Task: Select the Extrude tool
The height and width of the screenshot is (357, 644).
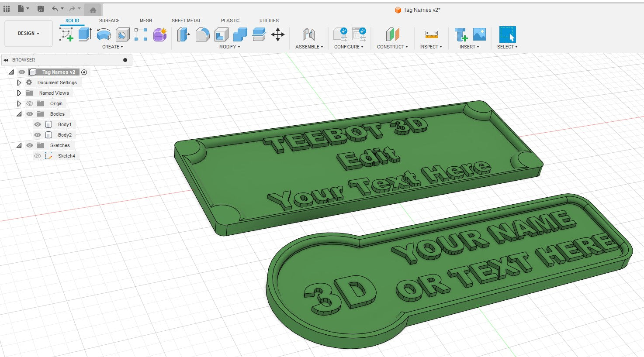Action: point(85,34)
